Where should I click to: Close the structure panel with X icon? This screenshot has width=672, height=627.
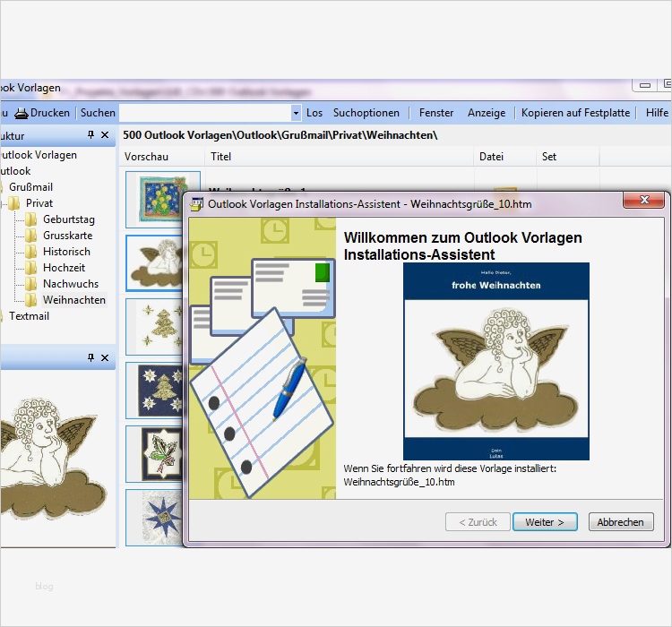click(x=105, y=135)
